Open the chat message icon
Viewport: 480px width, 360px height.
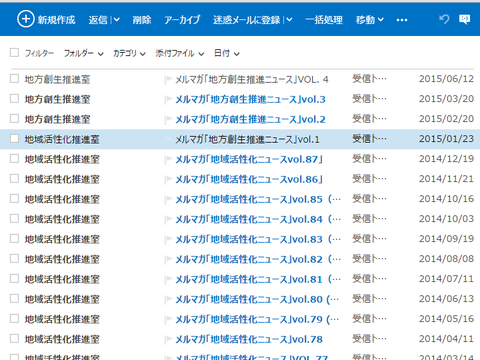pos(464,19)
